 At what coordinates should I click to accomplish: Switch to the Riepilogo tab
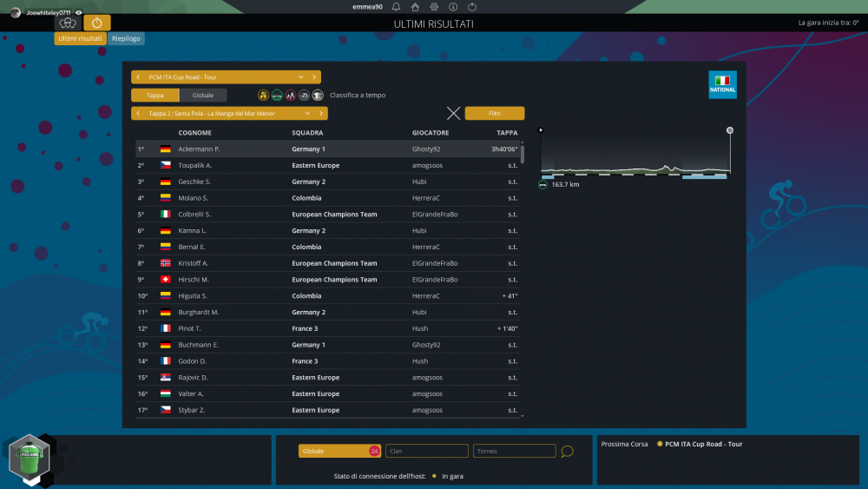pyautogui.click(x=126, y=38)
